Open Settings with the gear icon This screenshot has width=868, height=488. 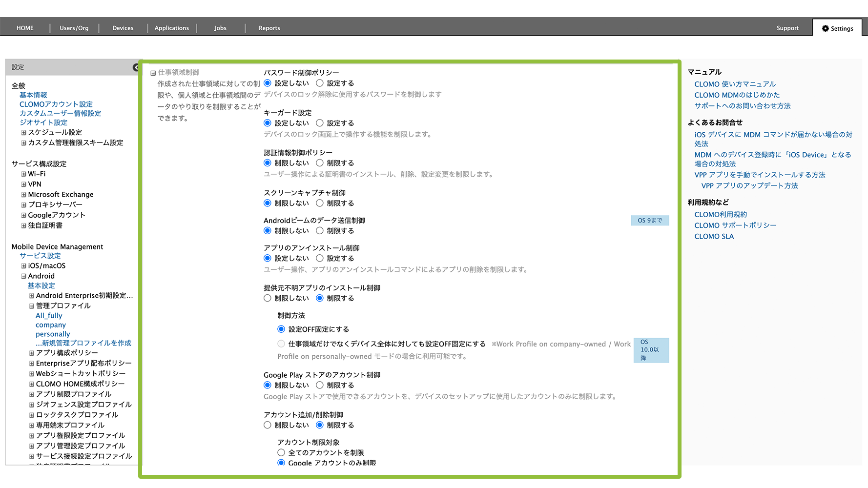(837, 28)
